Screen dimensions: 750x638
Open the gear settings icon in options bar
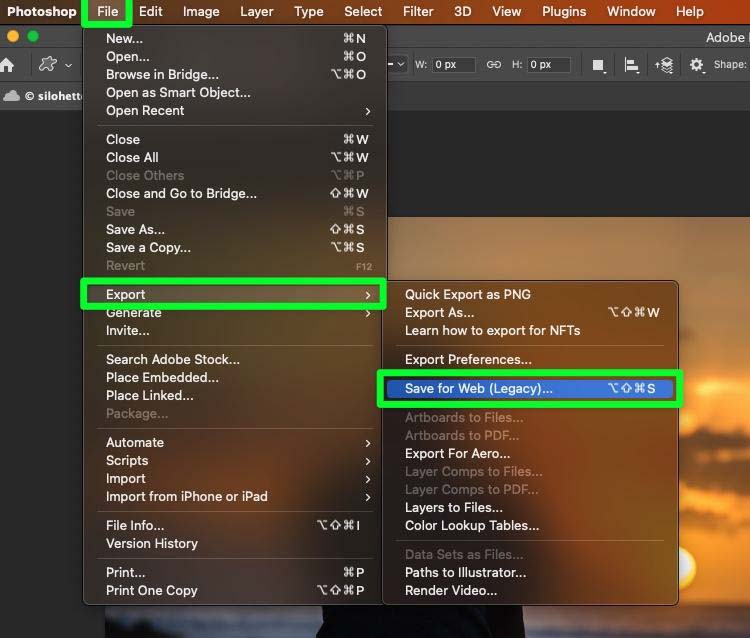click(x=696, y=65)
